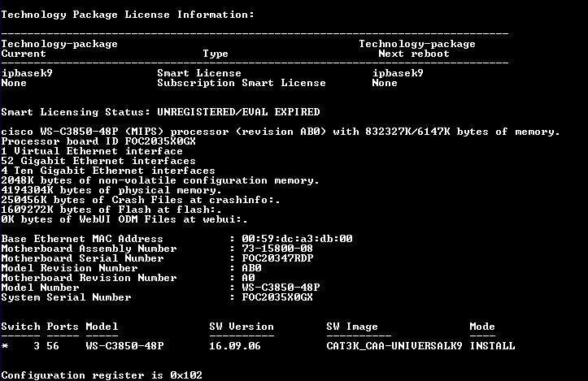Click motherboard serial FOC20347RDP
Screen dimensions: 588x381
point(277,258)
